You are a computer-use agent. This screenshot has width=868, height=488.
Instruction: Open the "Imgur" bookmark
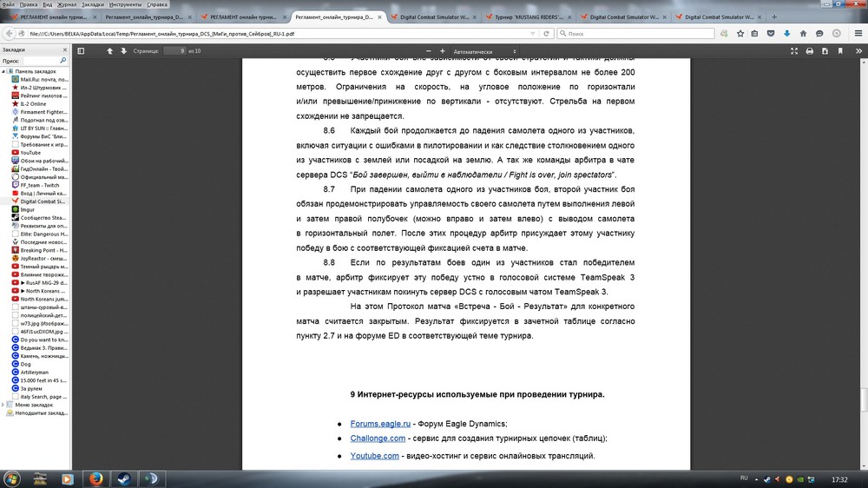[x=23, y=210]
